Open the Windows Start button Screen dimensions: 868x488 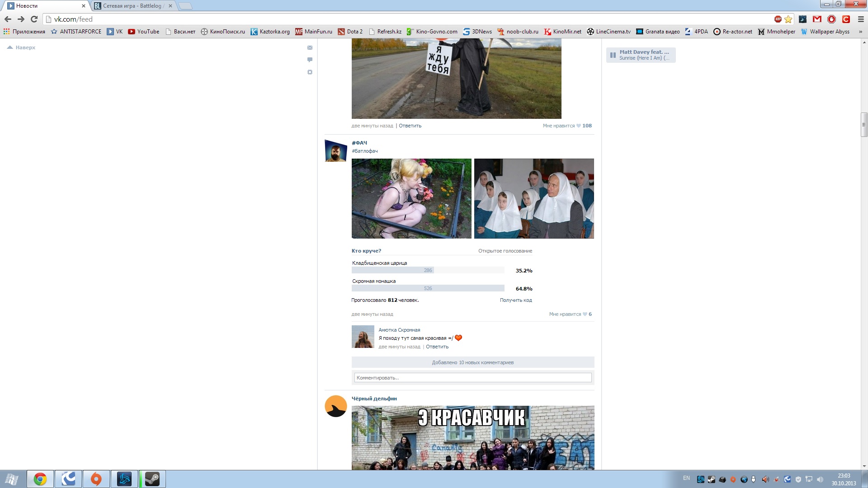tap(12, 479)
